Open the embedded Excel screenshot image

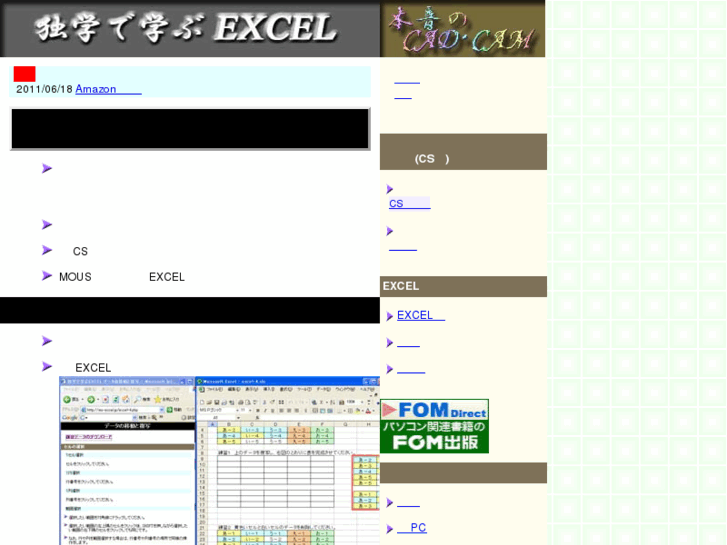click(x=219, y=461)
